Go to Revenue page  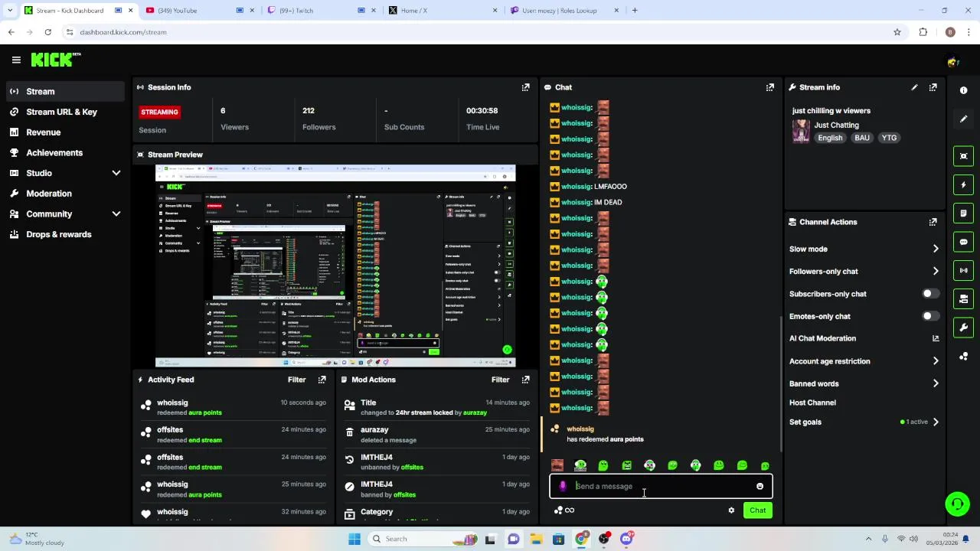(x=64, y=132)
